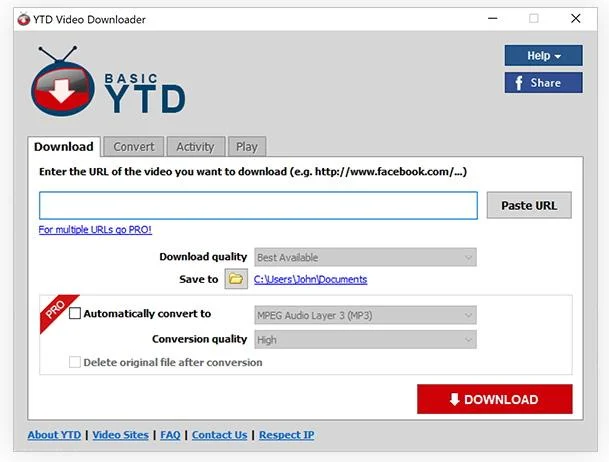
Task: Click the BASIC YTD logo text
Action: 144,94
